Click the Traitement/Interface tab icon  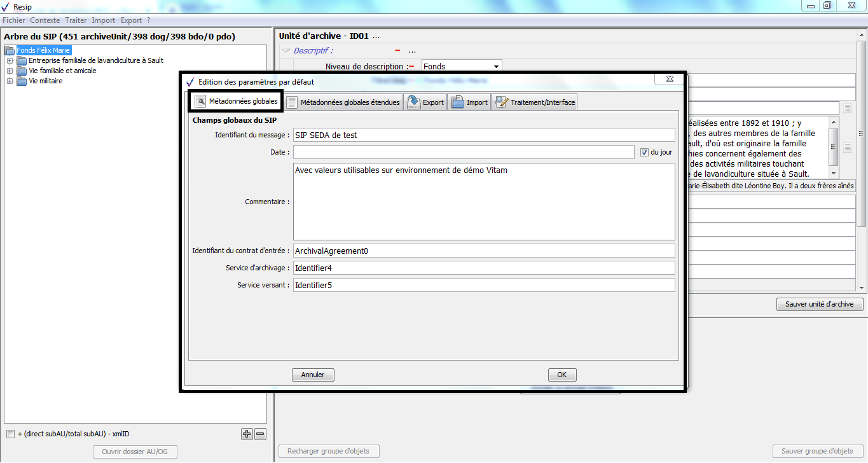[501, 102]
